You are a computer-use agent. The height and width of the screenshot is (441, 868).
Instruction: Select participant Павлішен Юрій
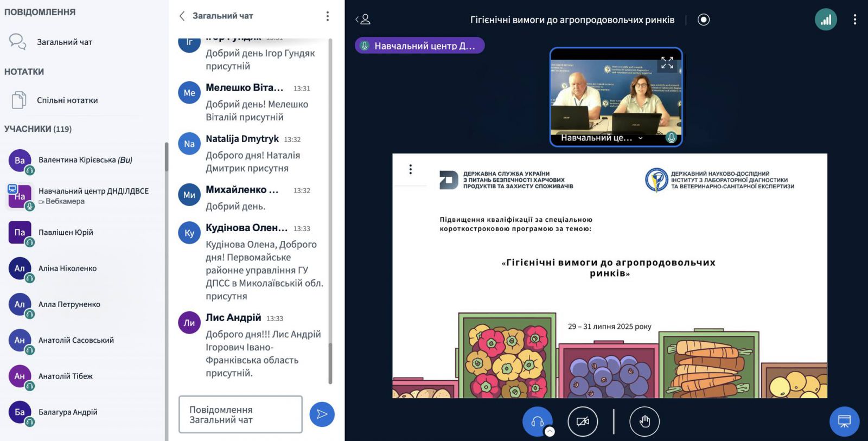point(66,233)
